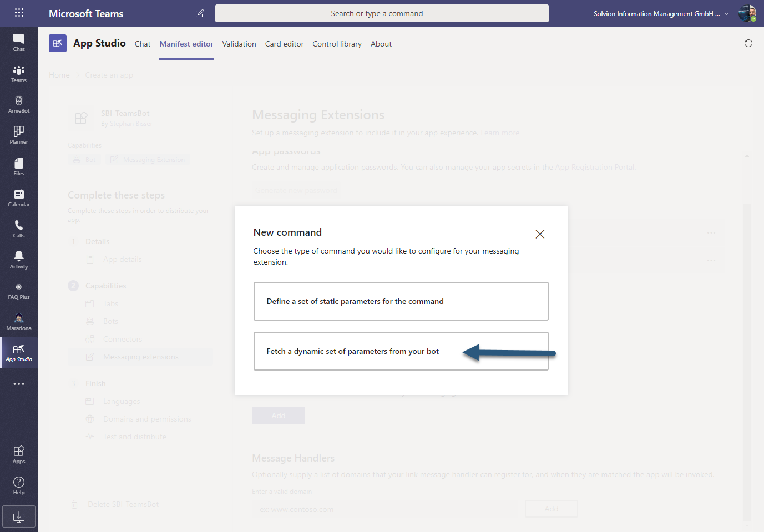The height and width of the screenshot is (532, 764).
Task: Open the Control library tab
Action: (337, 44)
